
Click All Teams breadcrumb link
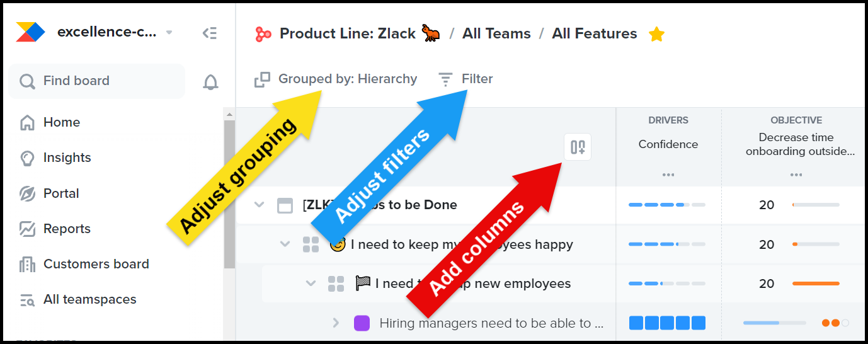point(496,34)
